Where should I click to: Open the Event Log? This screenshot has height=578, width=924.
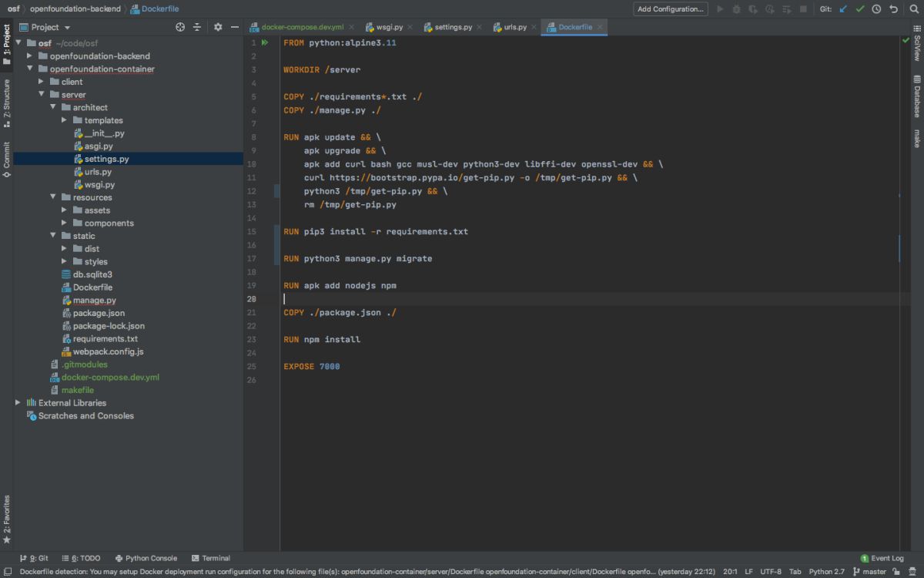click(x=882, y=558)
